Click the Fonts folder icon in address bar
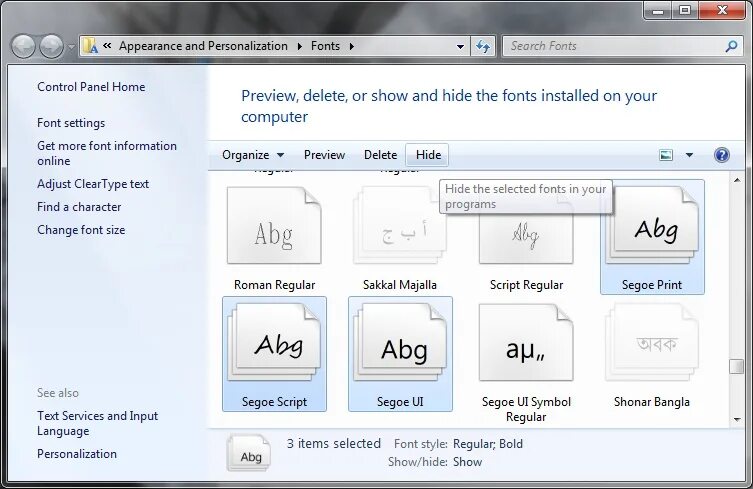This screenshot has width=753, height=489. (90, 46)
